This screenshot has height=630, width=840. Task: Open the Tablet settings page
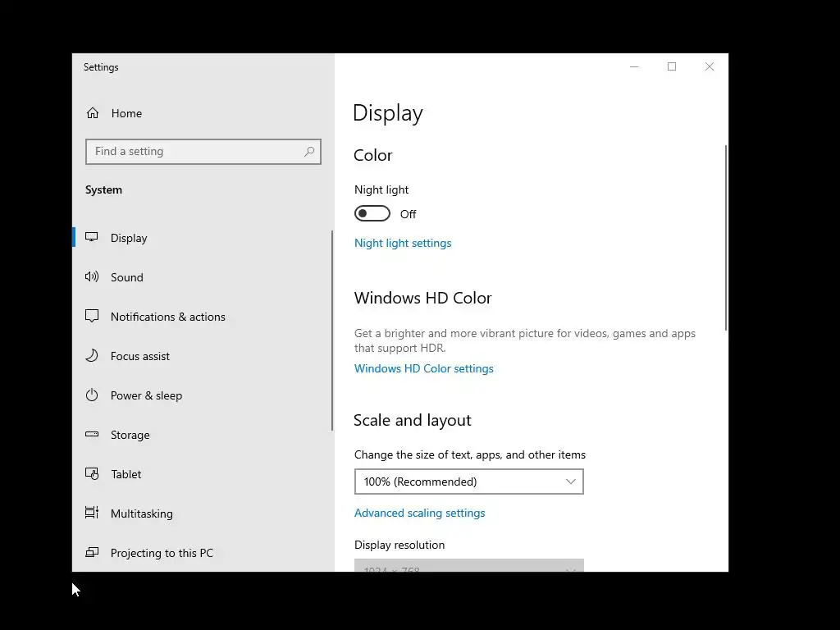tap(203, 474)
